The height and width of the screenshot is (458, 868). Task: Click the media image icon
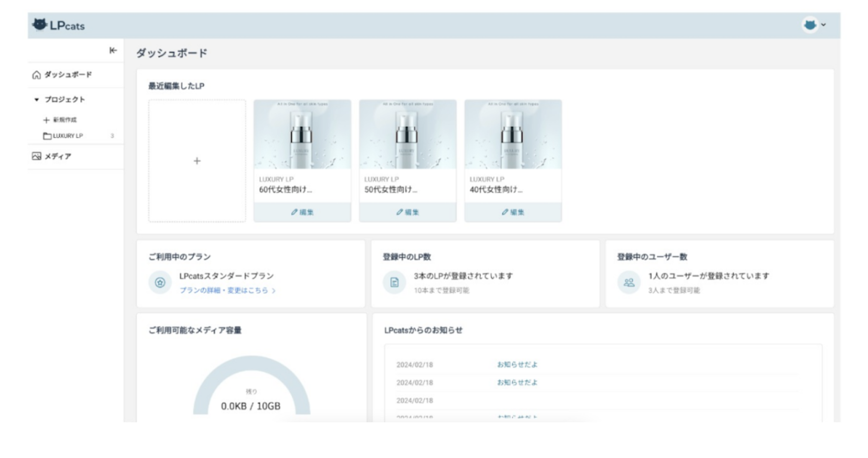(x=37, y=157)
